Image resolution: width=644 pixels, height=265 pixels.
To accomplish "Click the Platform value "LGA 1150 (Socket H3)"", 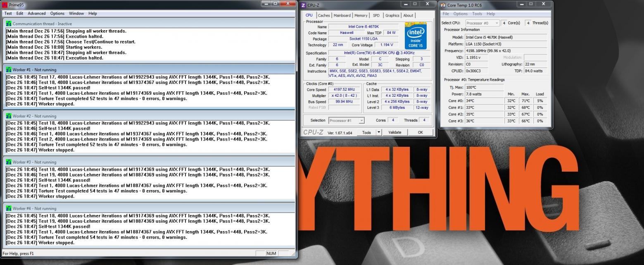I will point(506,44).
